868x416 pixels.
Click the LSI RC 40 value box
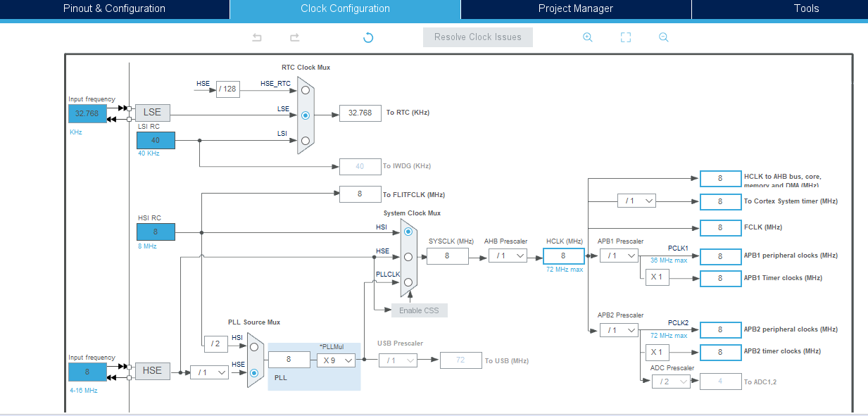tap(156, 140)
